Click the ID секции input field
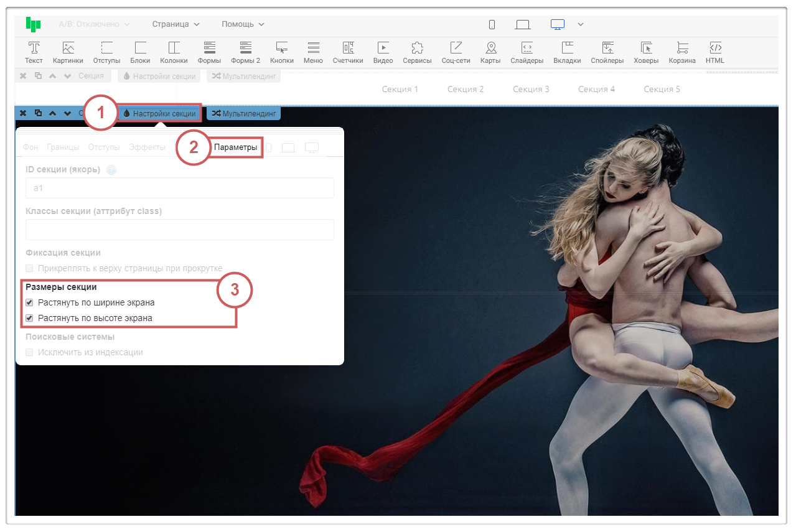Image resolution: width=796 pixels, height=532 pixels. coord(179,188)
